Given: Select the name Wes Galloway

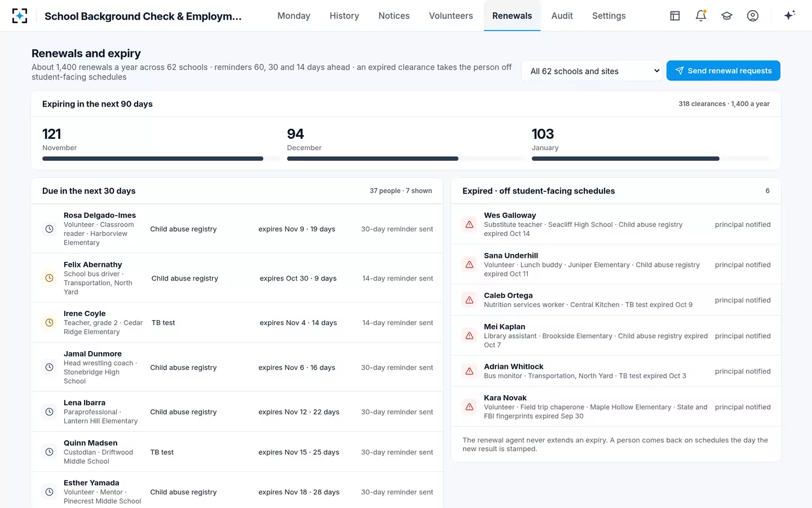Looking at the screenshot, I should tap(510, 215).
